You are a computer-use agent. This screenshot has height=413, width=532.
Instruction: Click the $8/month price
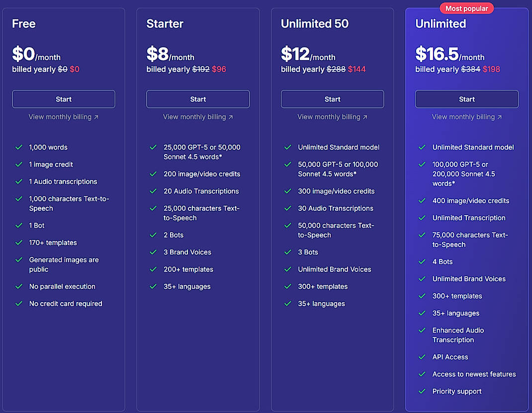point(171,54)
